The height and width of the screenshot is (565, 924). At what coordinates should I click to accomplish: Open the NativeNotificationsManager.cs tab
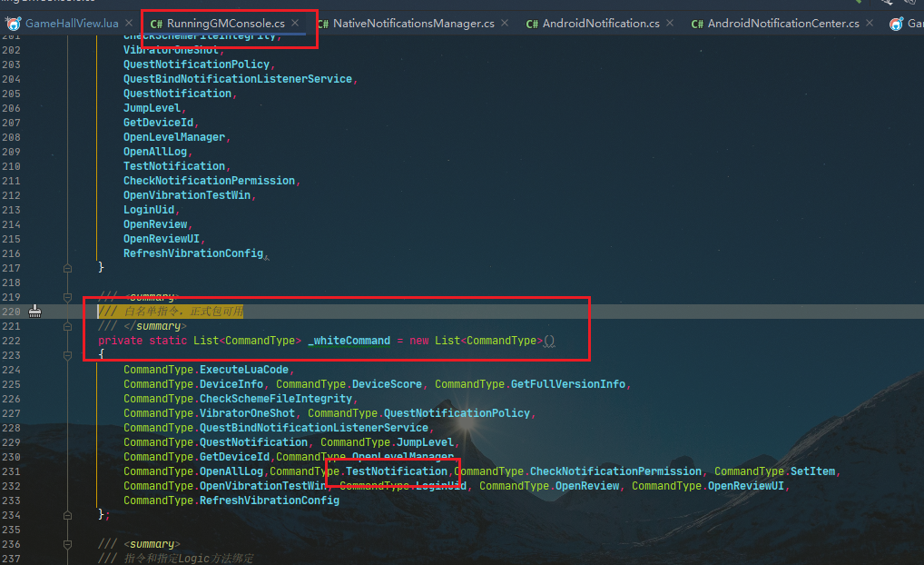414,24
